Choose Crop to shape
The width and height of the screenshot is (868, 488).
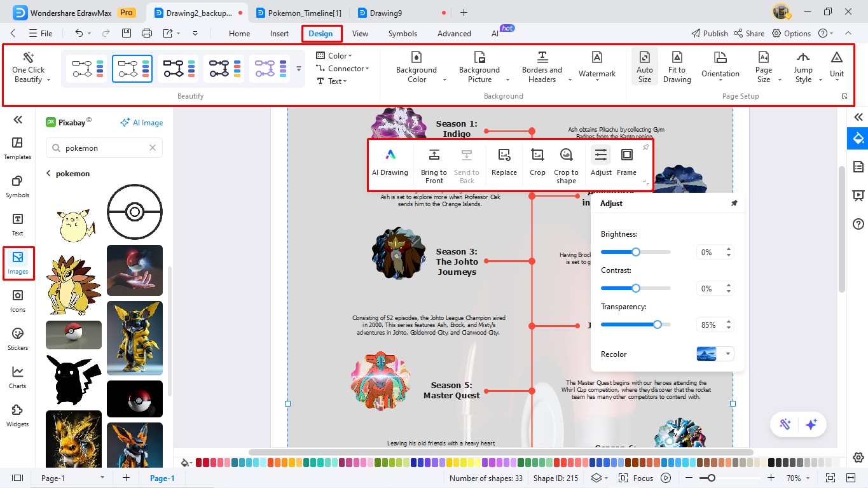click(566, 165)
